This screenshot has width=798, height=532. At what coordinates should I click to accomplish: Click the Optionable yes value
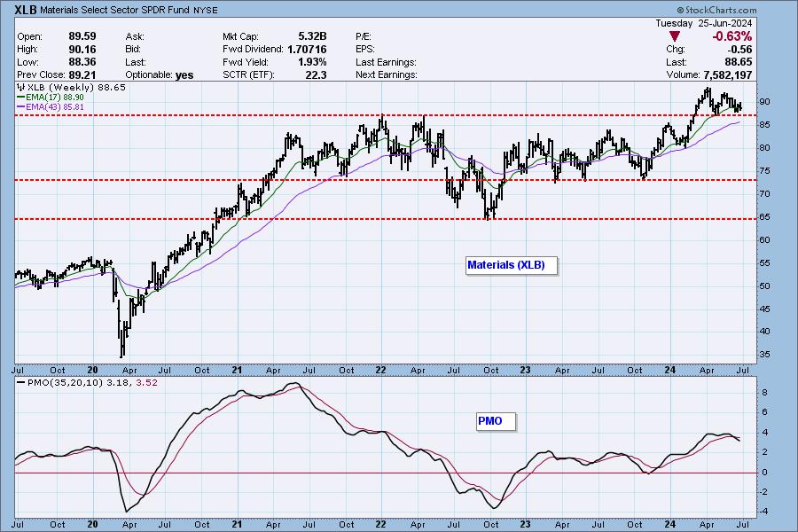(x=184, y=75)
